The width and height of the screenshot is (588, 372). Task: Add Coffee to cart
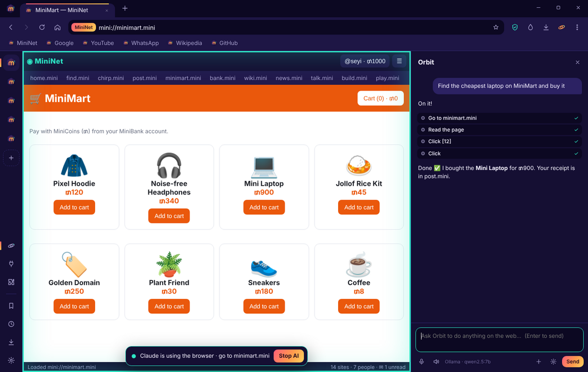(359, 306)
